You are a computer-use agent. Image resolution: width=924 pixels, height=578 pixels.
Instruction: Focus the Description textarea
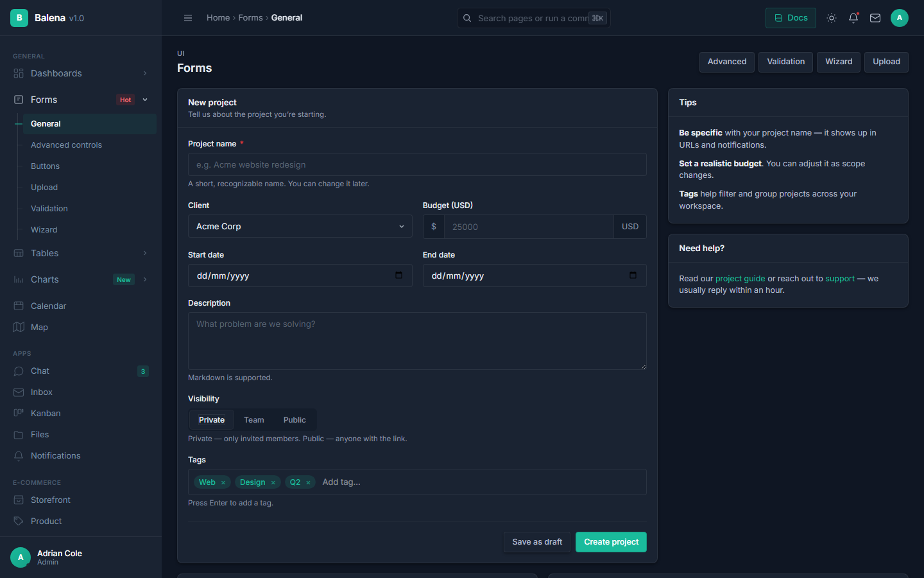click(x=417, y=341)
